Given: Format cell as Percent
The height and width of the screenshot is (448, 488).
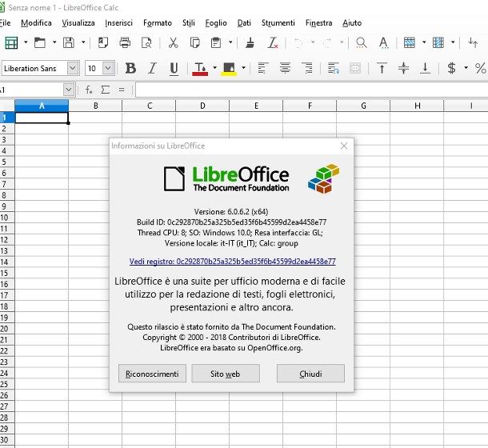Looking at the screenshot, I should click(x=481, y=68).
